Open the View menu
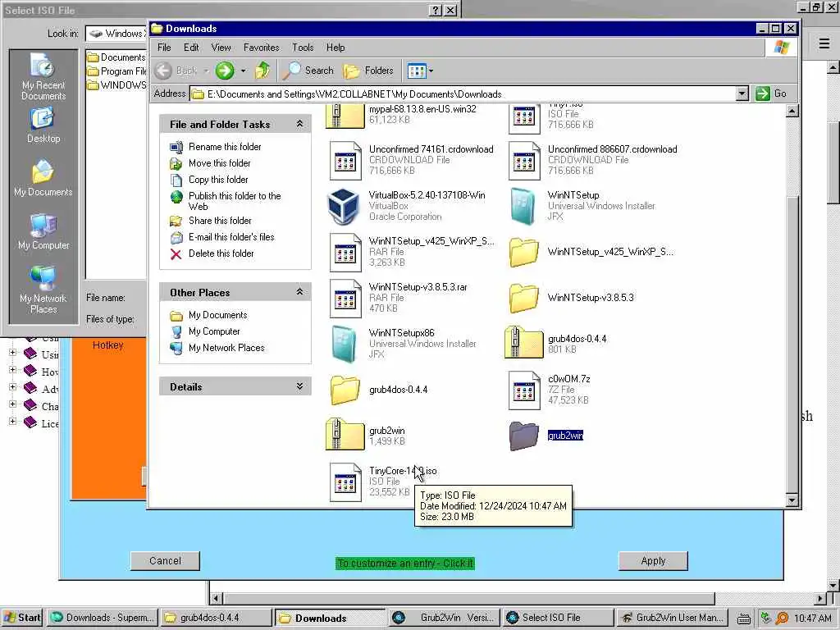Screen dimensions: 840x630 click(x=221, y=47)
